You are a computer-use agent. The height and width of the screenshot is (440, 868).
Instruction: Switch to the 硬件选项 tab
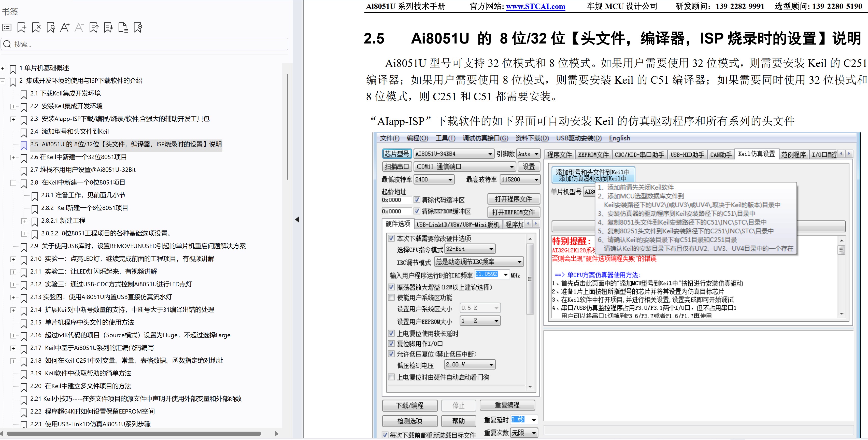pos(398,224)
